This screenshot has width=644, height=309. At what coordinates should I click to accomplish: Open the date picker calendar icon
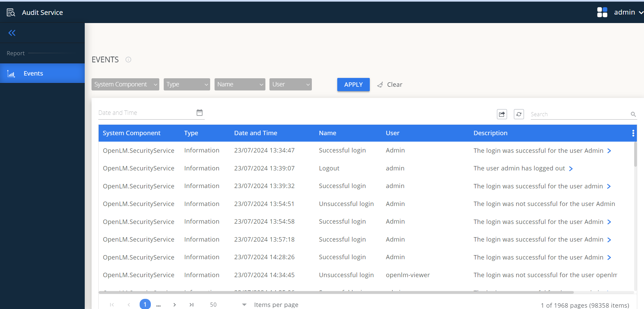tap(200, 112)
